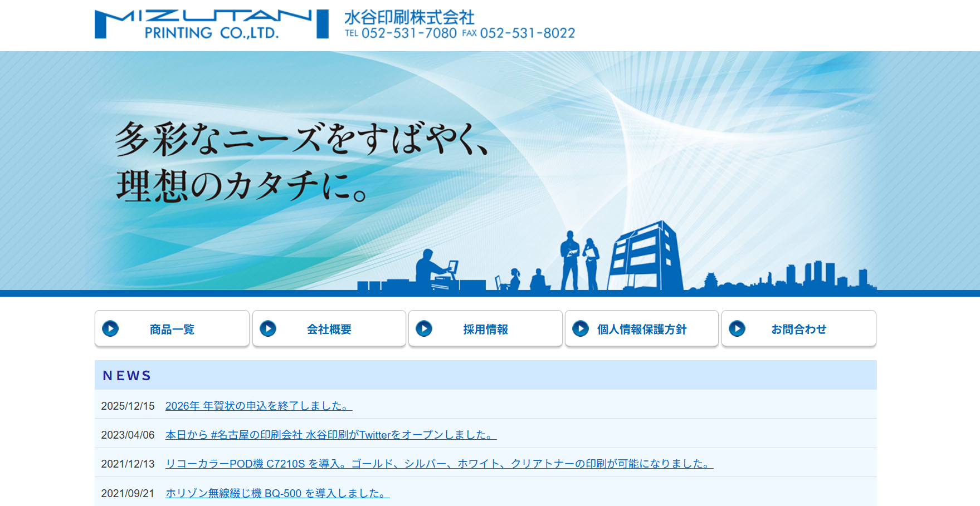Open the 2026年 年賀状 news link
Viewport: 980px width, 506px height.
click(x=257, y=406)
